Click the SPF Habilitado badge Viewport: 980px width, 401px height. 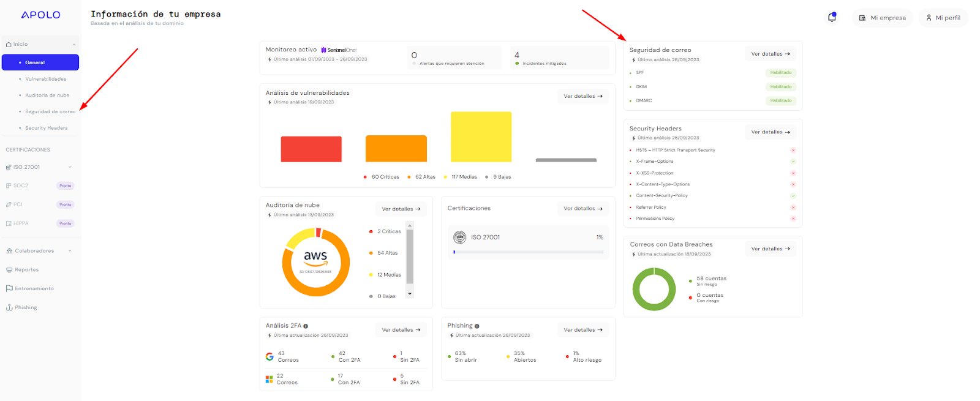pyautogui.click(x=781, y=73)
